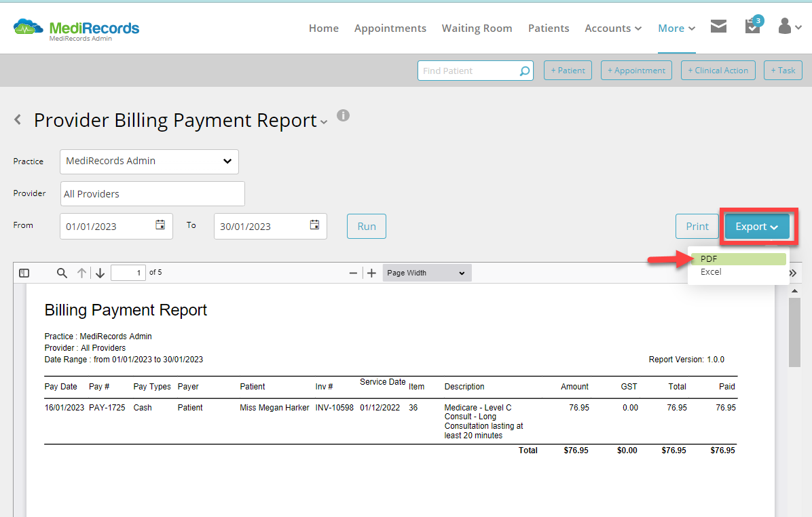Open the mail envelope icon
This screenshot has height=517, width=812.
click(718, 26)
